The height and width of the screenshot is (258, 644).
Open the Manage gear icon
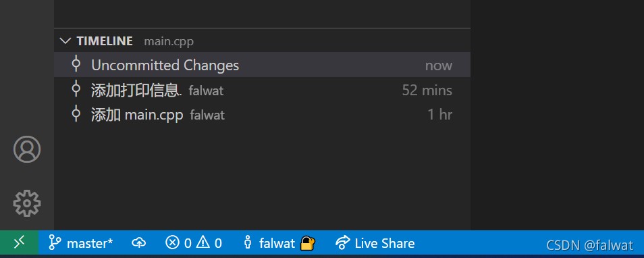tap(27, 203)
